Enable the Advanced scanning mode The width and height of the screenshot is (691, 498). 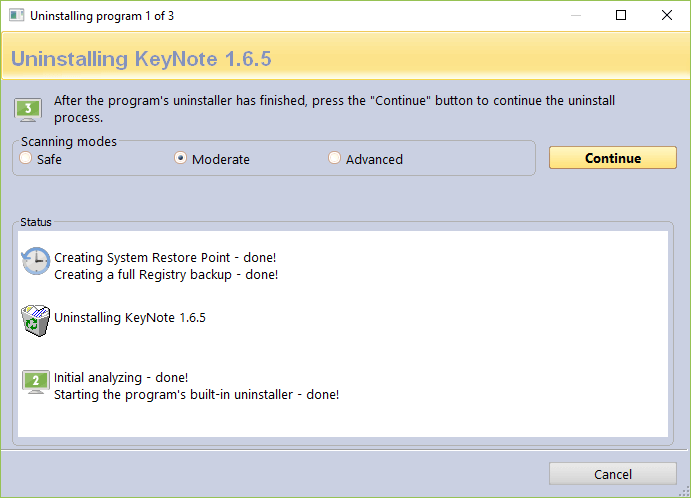[x=335, y=158]
